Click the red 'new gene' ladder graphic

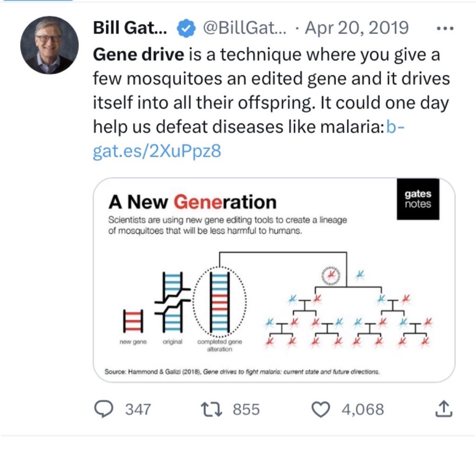[132, 321]
